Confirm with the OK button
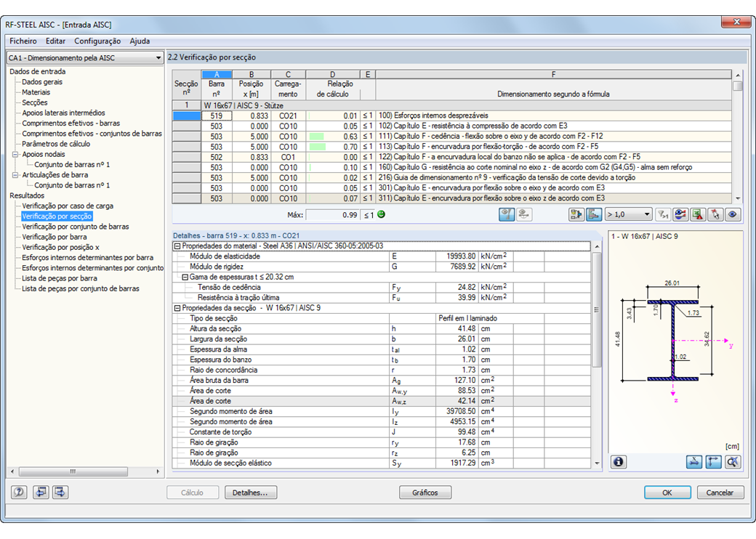Image resolution: width=756 pixels, height=539 pixels. click(667, 493)
